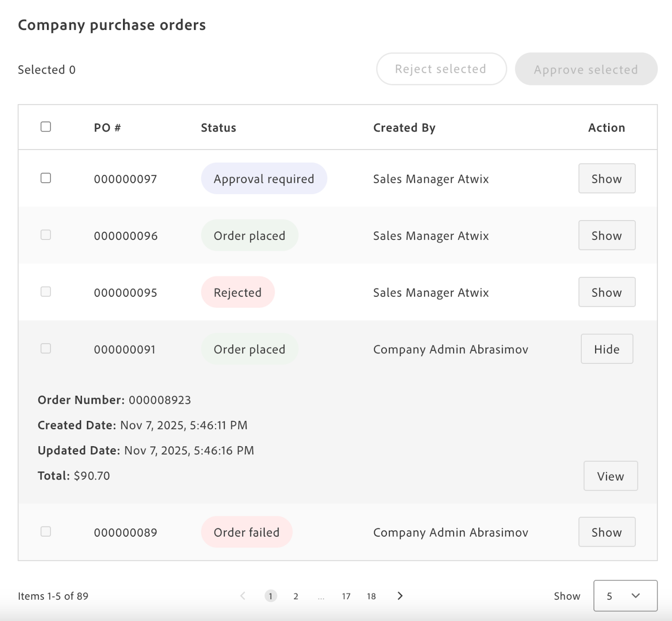View order 000008923 details
672x621 pixels.
(610, 476)
